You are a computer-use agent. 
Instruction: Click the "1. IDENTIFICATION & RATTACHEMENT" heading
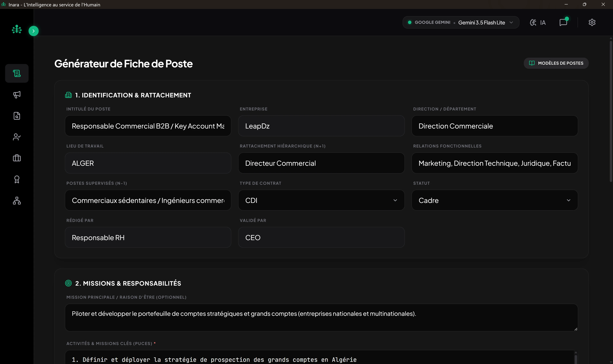click(x=133, y=95)
